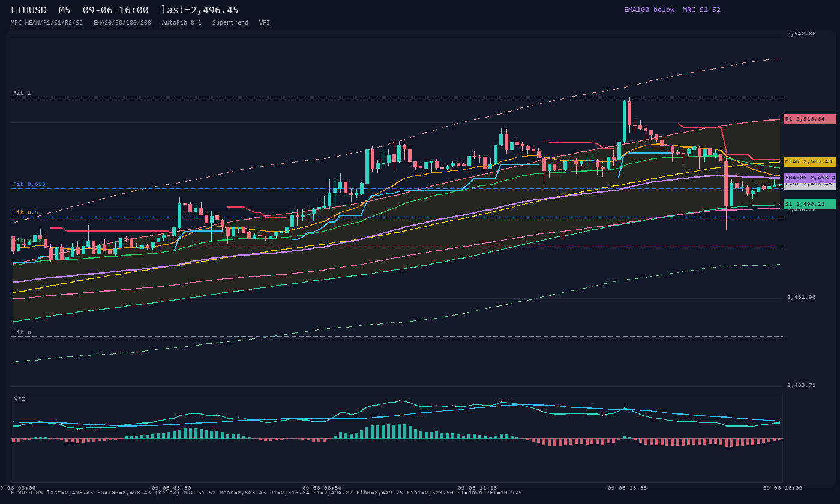Select the "EMA20/50/100/200" indicator legend
The width and height of the screenshot is (840, 504).
tap(122, 22)
